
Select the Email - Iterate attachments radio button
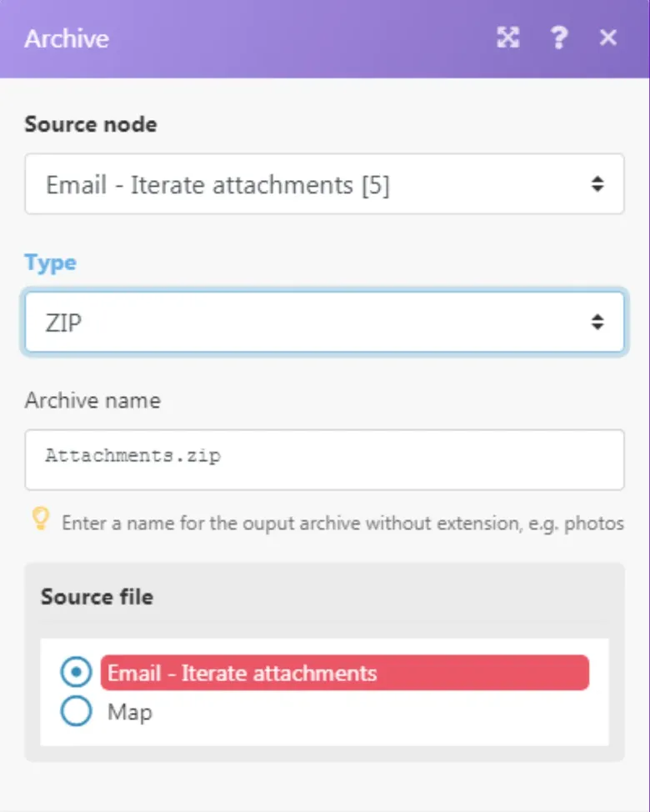[x=76, y=672]
